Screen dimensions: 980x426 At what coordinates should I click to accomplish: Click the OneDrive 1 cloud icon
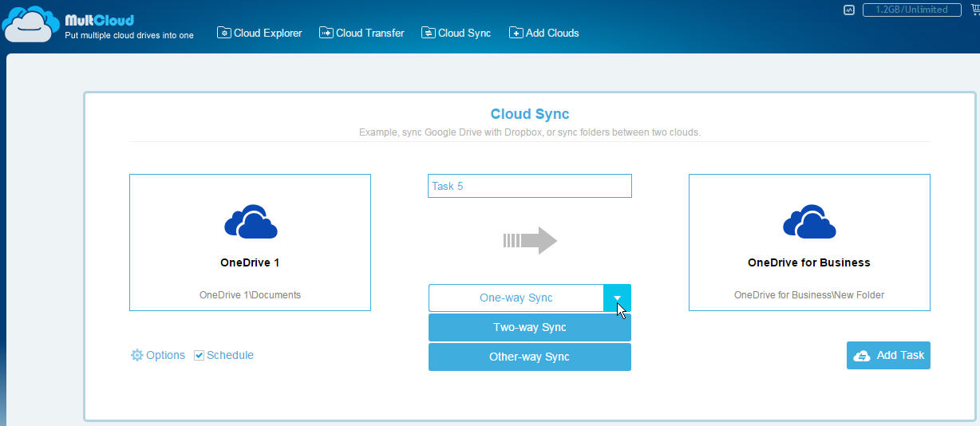[251, 222]
